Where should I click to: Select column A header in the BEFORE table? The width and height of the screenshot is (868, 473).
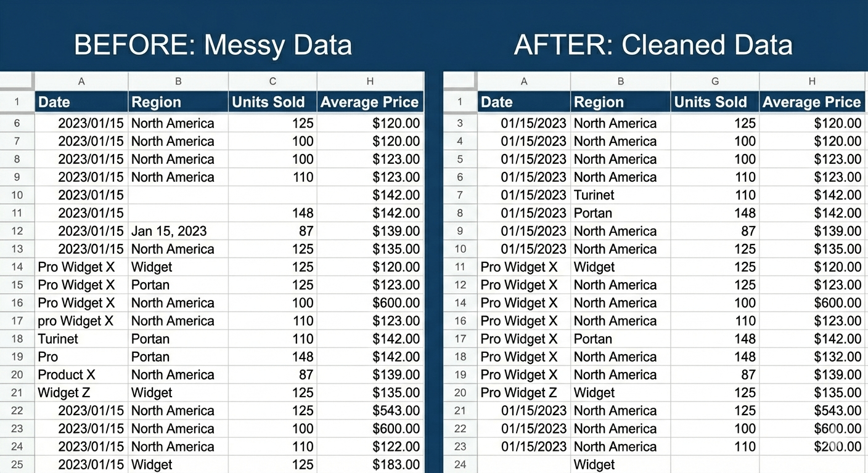click(x=81, y=81)
